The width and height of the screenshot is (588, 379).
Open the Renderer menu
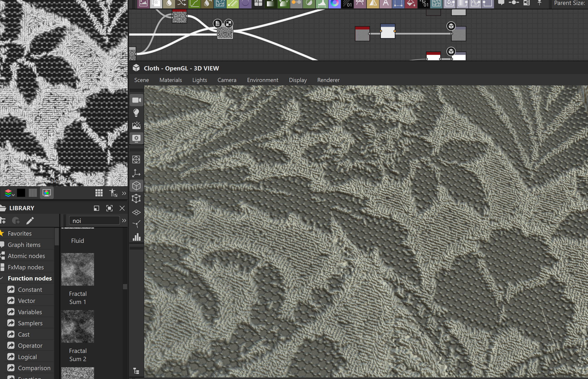pos(328,80)
